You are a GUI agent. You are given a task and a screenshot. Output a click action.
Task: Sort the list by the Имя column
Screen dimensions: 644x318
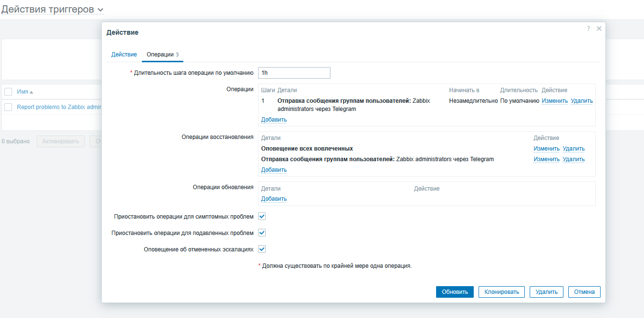click(23, 92)
